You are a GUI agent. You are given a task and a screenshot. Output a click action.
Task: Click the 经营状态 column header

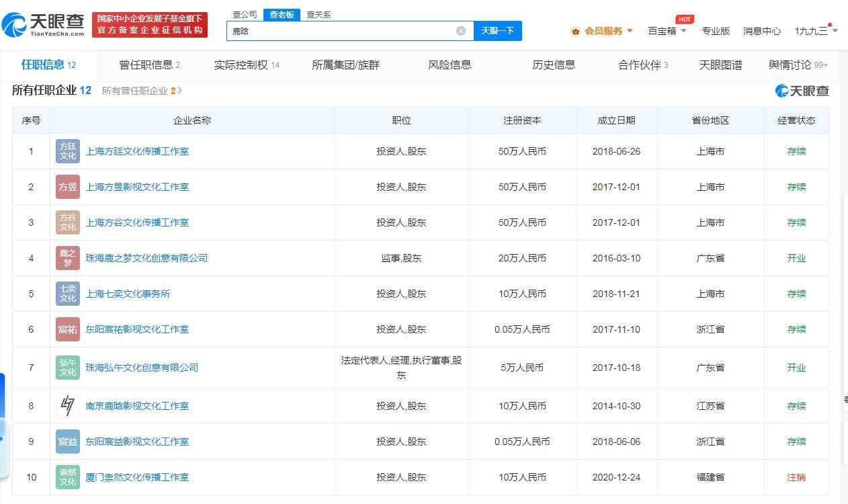tap(796, 120)
